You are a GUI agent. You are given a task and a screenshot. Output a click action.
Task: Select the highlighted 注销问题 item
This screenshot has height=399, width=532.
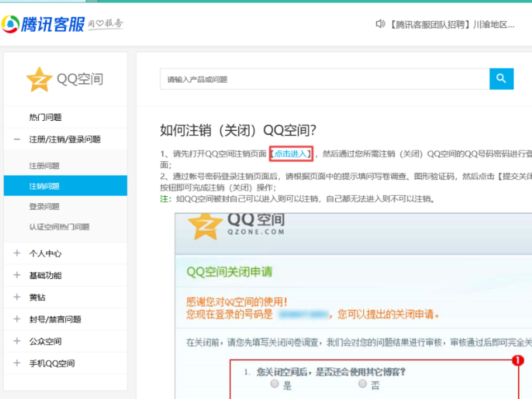point(65,186)
